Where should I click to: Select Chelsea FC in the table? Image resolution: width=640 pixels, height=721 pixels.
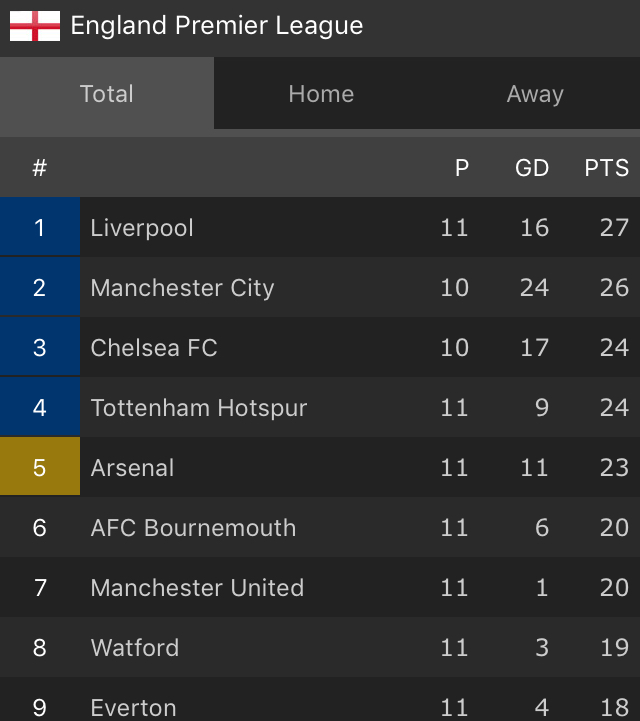154,348
